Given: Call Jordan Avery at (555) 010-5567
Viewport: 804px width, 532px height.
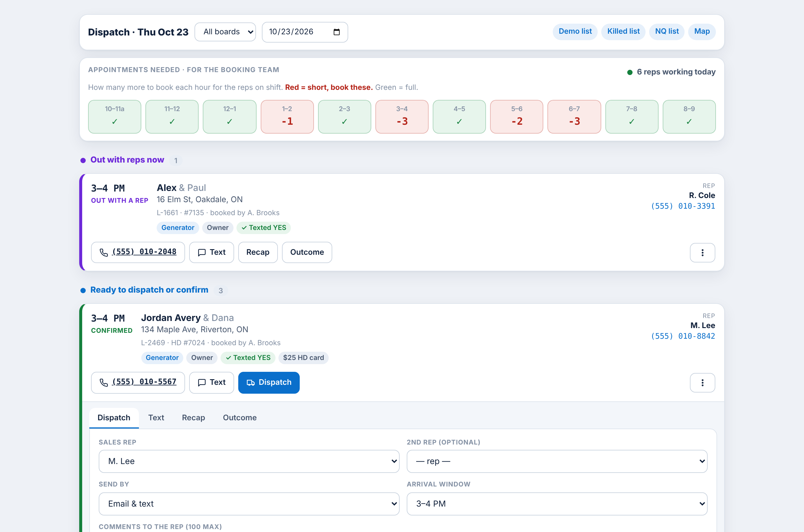Looking at the screenshot, I should pyautogui.click(x=138, y=382).
